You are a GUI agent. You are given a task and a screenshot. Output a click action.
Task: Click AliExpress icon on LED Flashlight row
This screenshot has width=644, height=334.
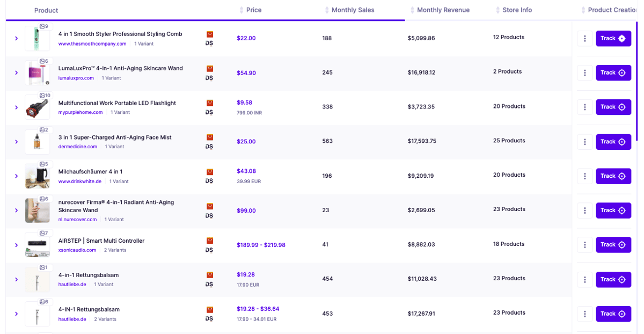click(210, 103)
